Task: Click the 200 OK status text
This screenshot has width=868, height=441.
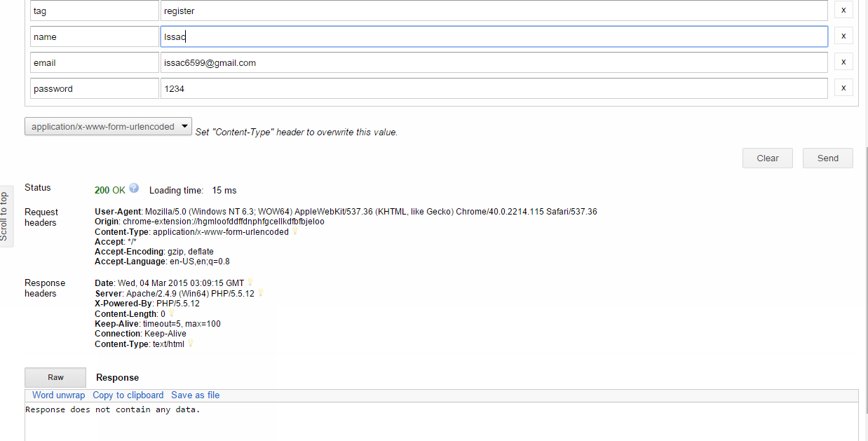Action: (110, 190)
